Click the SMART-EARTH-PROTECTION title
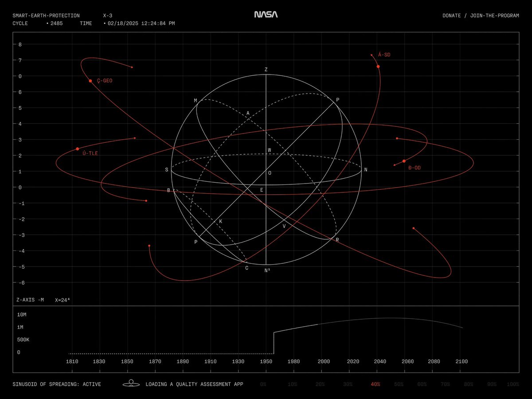This screenshot has width=532, height=399. [x=46, y=16]
